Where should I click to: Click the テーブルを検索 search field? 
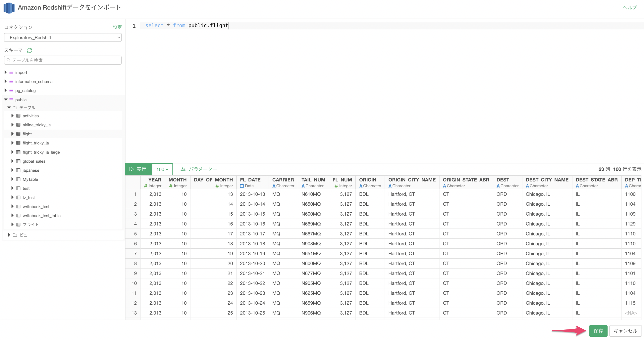(x=63, y=60)
